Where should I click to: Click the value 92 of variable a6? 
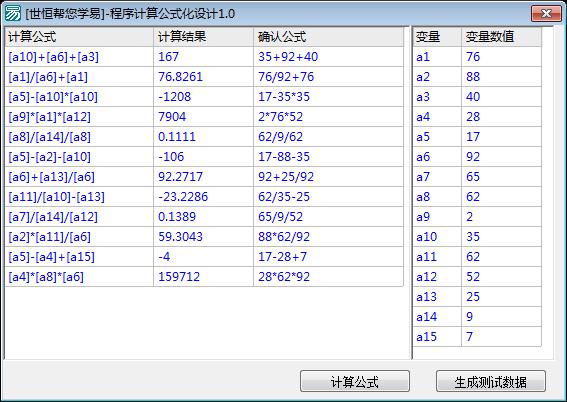click(x=473, y=157)
